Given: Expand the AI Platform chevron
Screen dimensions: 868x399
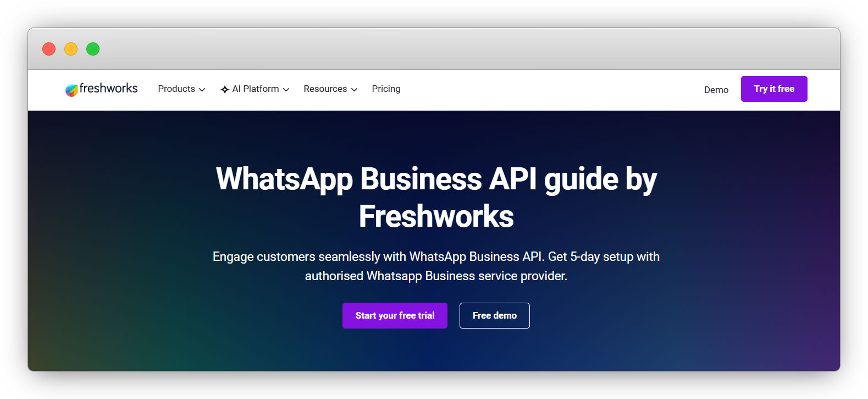Looking at the screenshot, I should 286,90.
